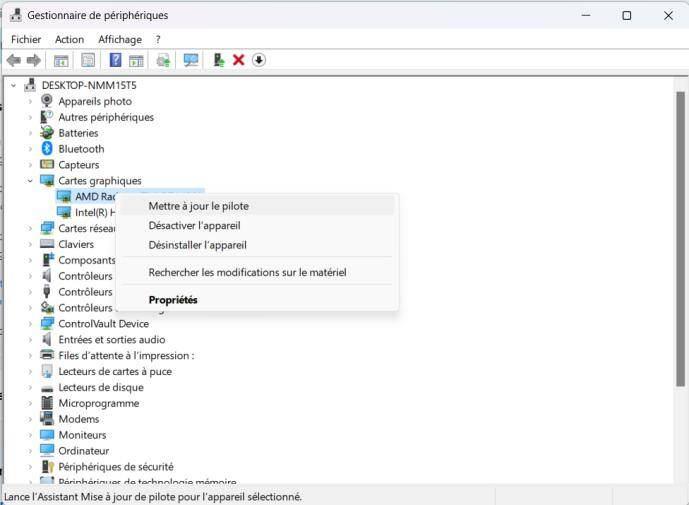689x505 pixels.
Task: Select the Moniteurs row
Action: pos(73,435)
